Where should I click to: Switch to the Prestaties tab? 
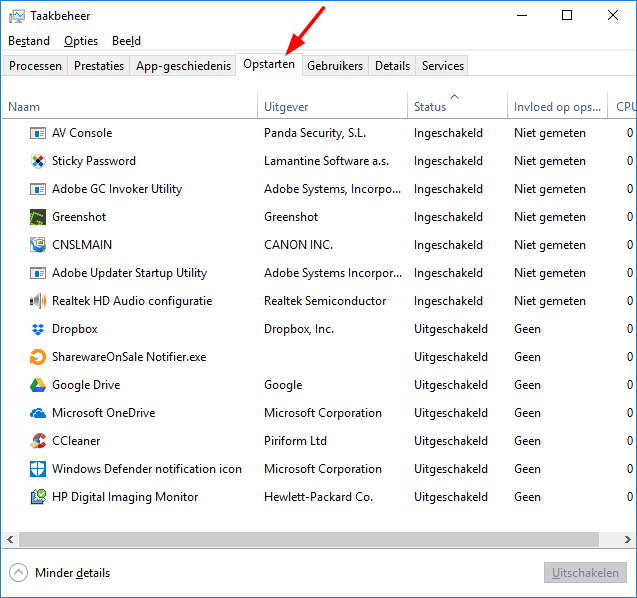99,66
